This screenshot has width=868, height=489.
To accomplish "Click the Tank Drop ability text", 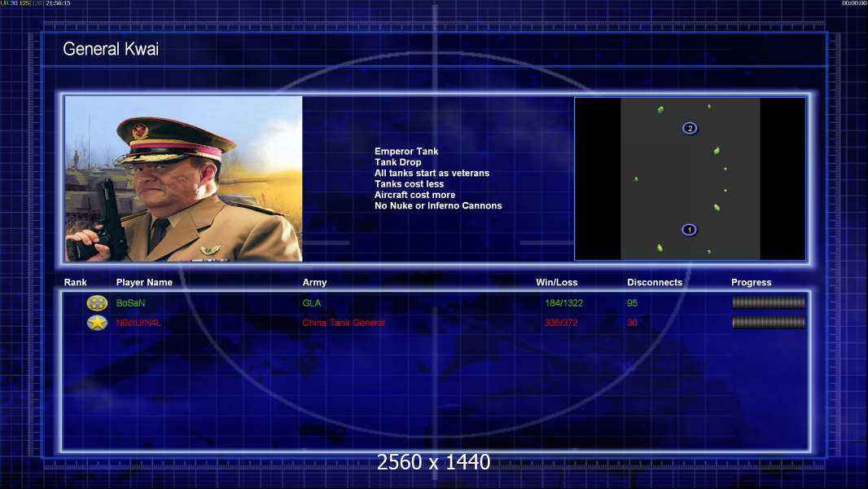I will pyautogui.click(x=397, y=162).
